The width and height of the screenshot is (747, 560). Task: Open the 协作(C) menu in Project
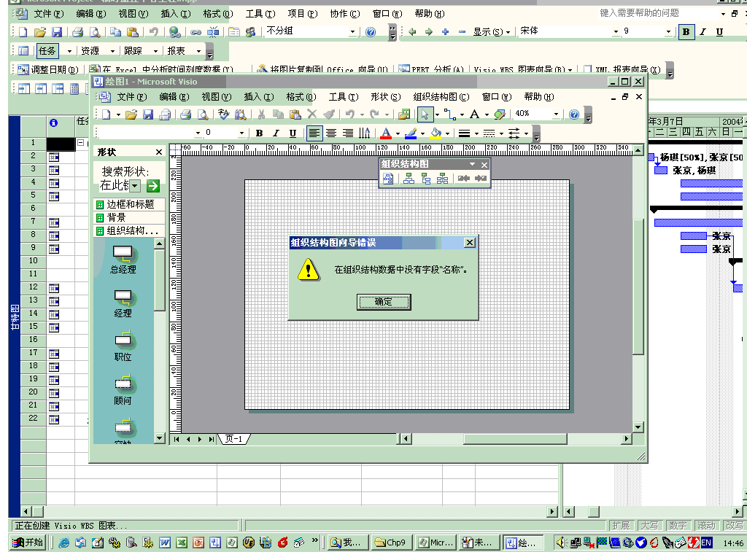point(345,14)
